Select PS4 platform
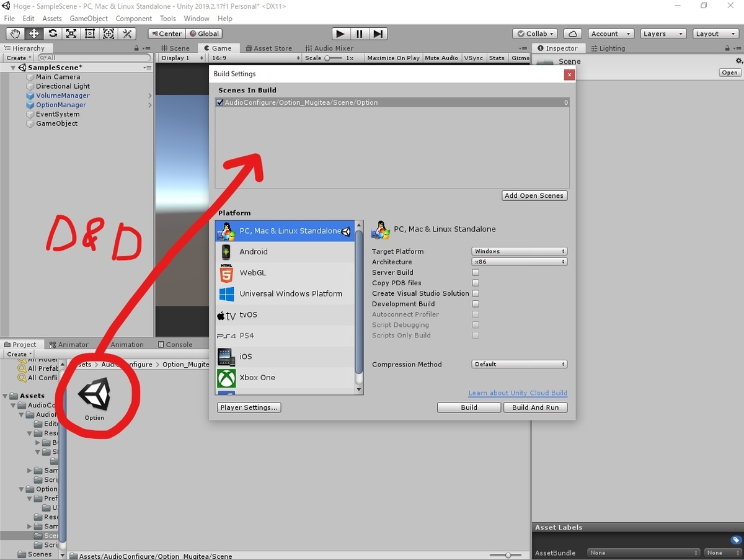This screenshot has width=744, height=560. pos(285,336)
